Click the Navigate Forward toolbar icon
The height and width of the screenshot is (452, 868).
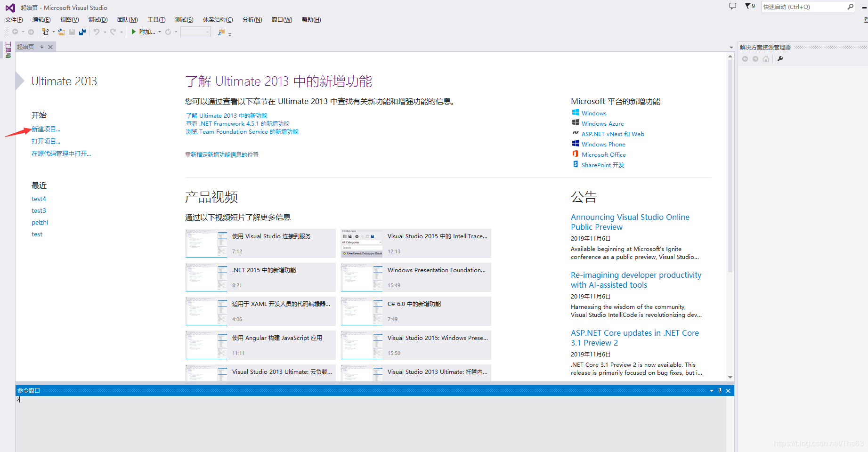pyautogui.click(x=31, y=32)
